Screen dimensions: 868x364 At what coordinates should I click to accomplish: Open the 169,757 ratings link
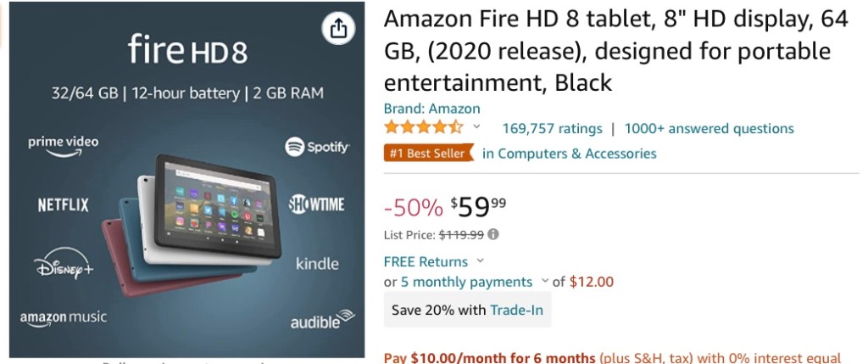(x=552, y=129)
